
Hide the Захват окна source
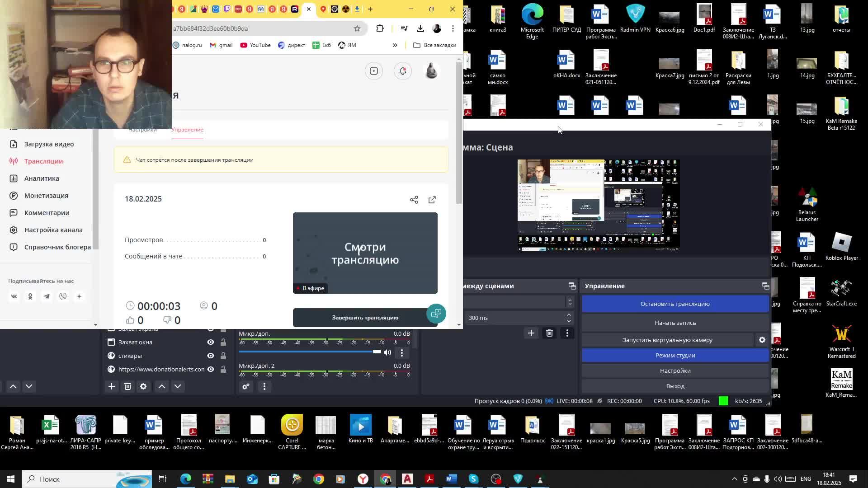211,343
